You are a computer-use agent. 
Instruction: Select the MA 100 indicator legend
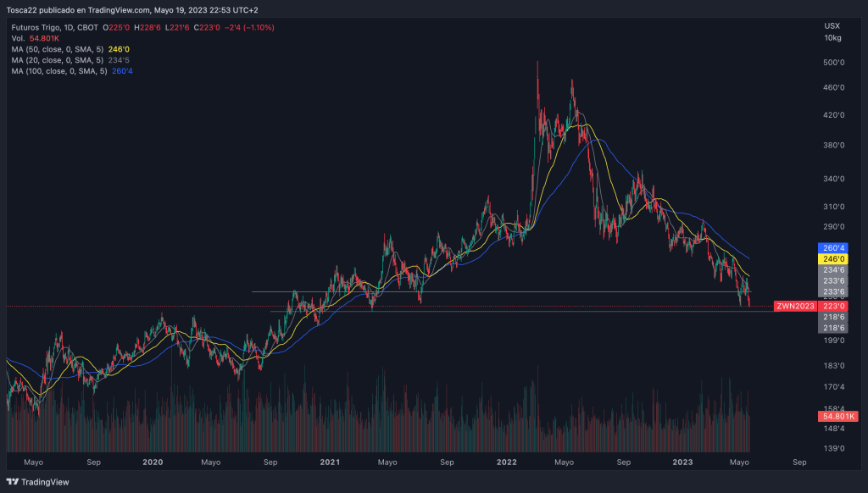pyautogui.click(x=61, y=71)
